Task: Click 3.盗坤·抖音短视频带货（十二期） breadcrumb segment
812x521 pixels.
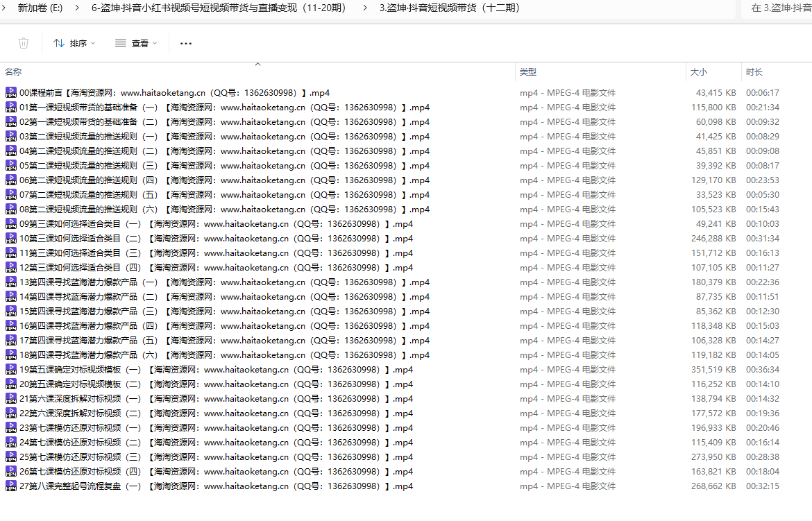Action: (x=449, y=8)
